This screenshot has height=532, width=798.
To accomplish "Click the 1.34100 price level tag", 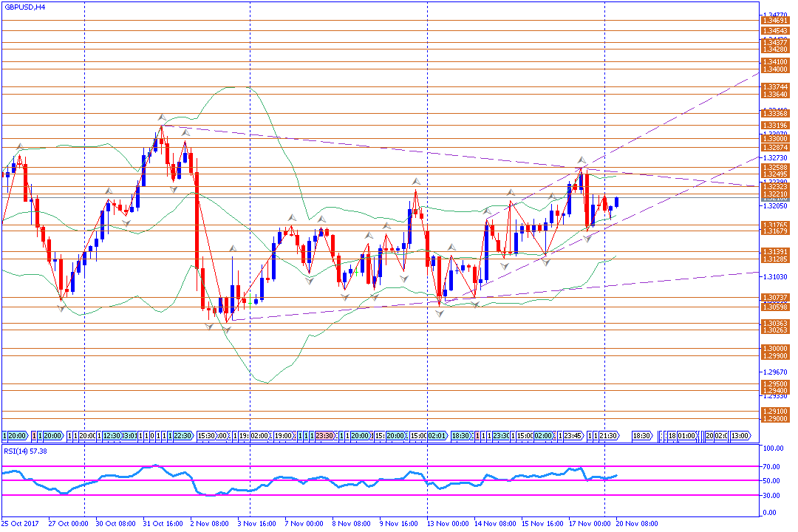I will click(775, 62).
